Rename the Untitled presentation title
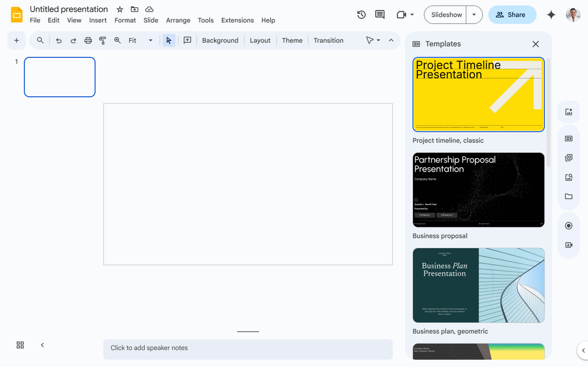The height and width of the screenshot is (367, 588). coord(69,9)
